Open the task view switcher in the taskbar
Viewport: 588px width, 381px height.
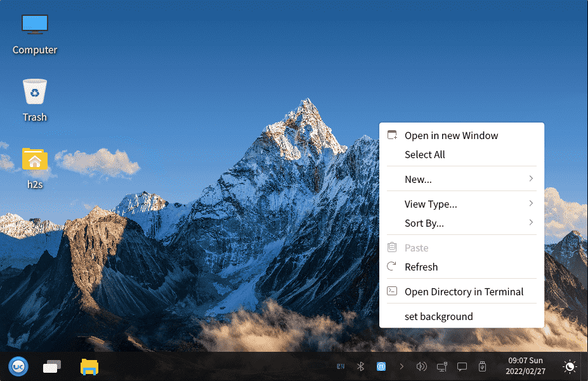52,366
